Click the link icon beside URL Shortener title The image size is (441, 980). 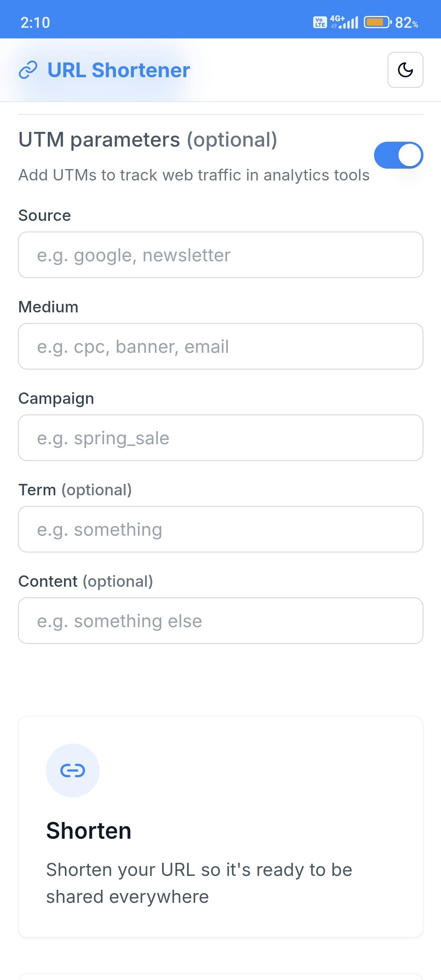coord(28,70)
